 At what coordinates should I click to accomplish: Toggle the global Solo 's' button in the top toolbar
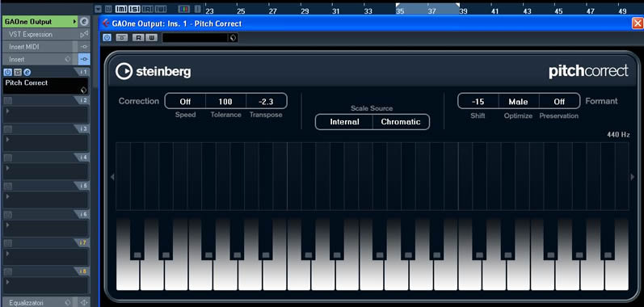point(134,8)
